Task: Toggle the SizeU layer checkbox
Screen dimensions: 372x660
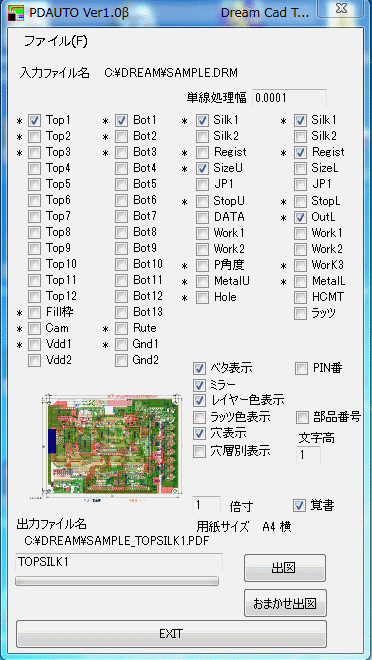Action: (202, 168)
